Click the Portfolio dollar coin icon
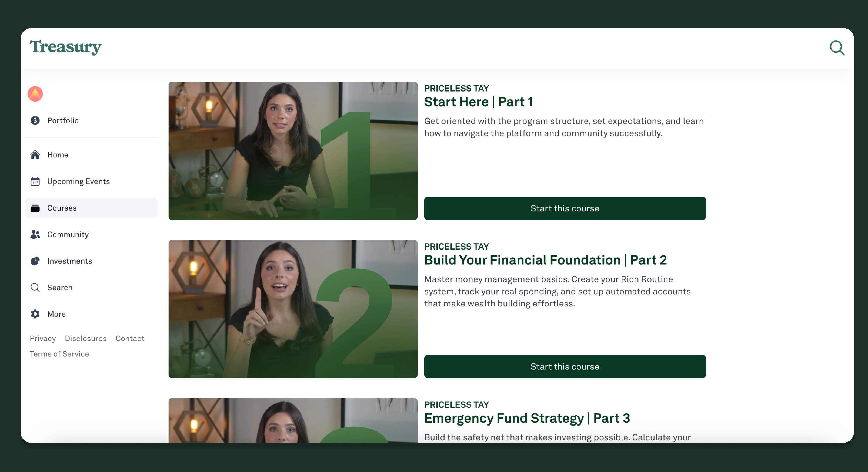Image resolution: width=868 pixels, height=472 pixels. (35, 120)
